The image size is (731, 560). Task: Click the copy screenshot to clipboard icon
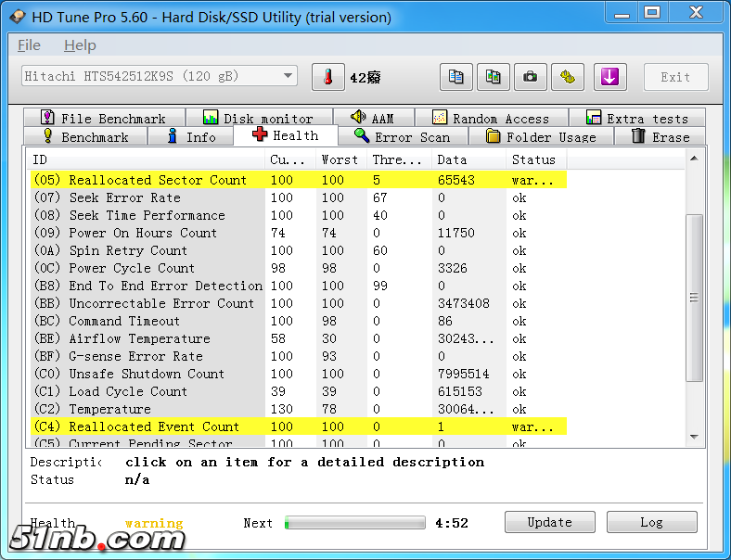(494, 78)
